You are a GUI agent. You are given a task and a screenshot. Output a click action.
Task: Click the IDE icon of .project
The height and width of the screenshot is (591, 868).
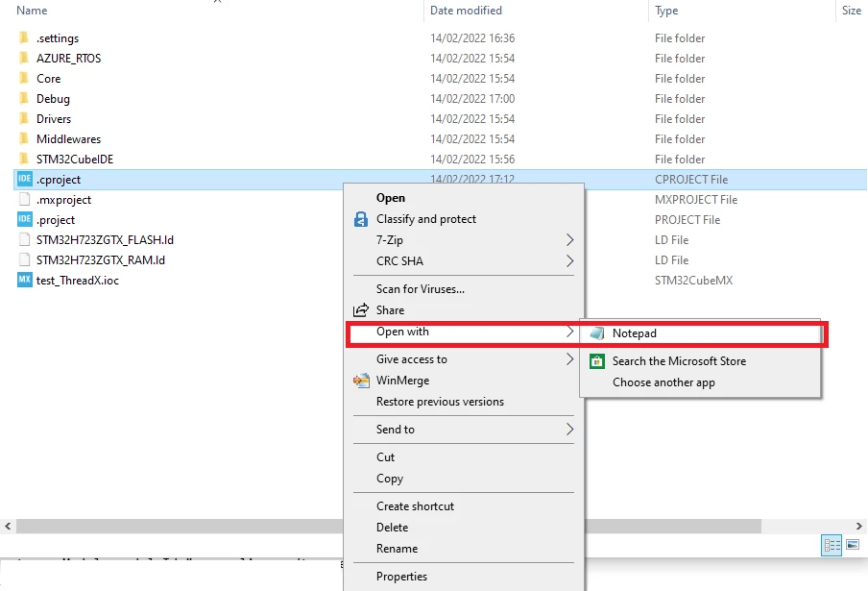click(24, 219)
